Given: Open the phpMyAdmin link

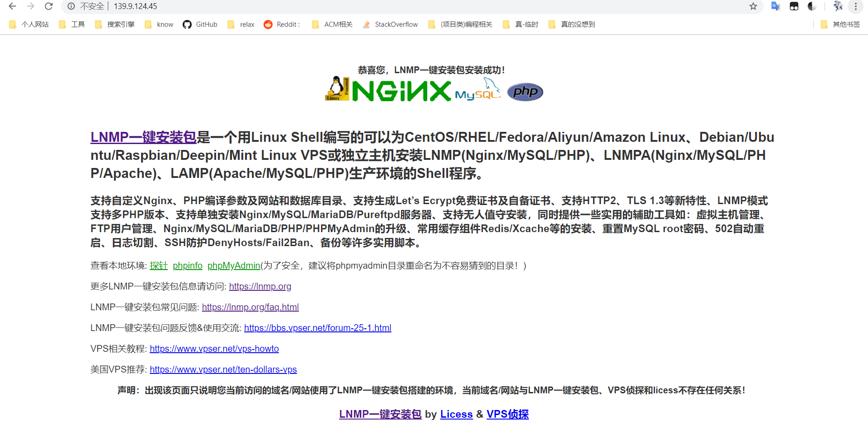Looking at the screenshot, I should pos(233,266).
